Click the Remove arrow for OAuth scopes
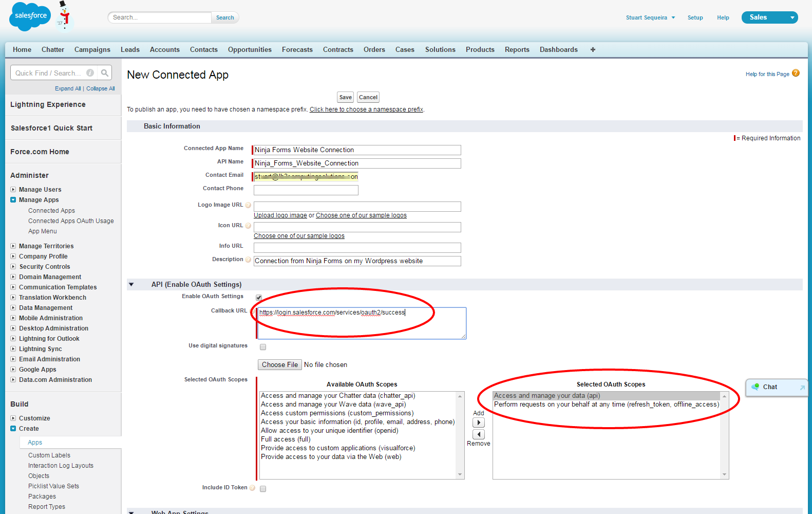The image size is (812, 514). click(x=478, y=434)
